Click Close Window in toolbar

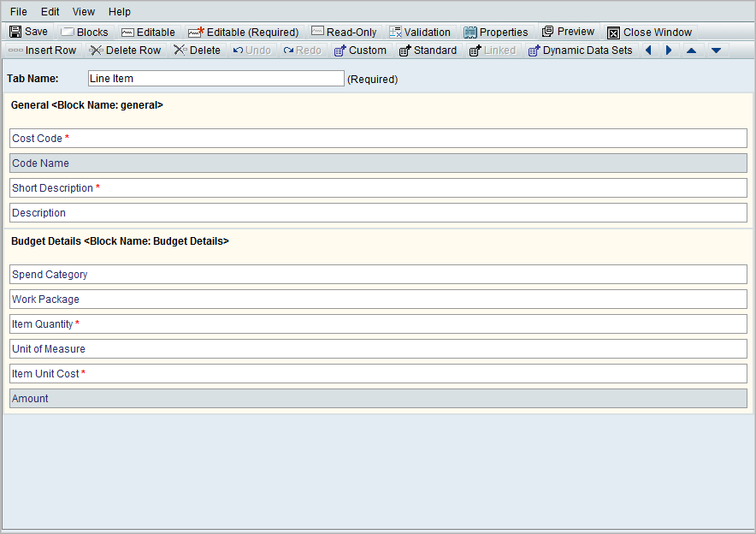(649, 33)
